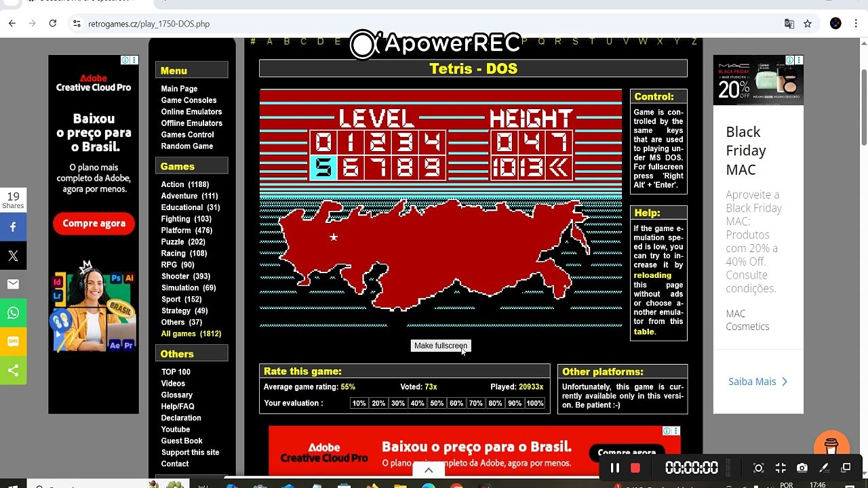Launch a Random Game
Viewport: 868px width, 488px height.
point(187,146)
